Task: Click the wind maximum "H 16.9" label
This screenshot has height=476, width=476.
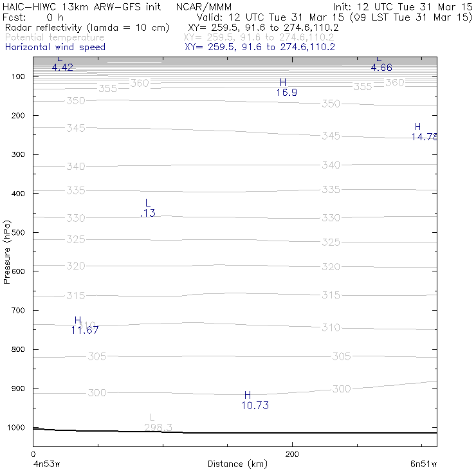Action: coord(287,87)
